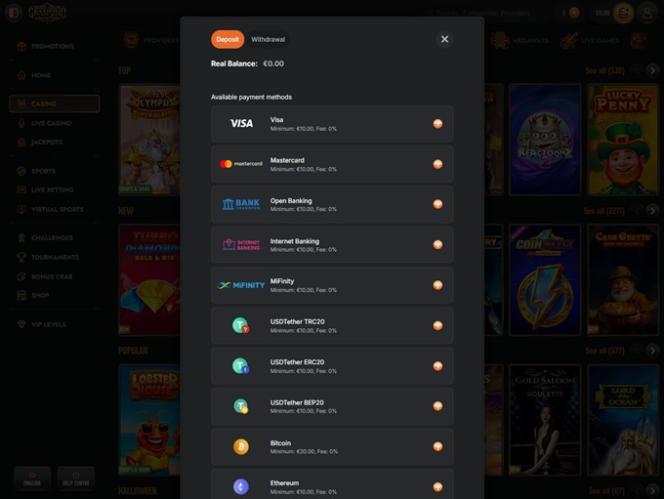Close the payment dialog with X

445,39
